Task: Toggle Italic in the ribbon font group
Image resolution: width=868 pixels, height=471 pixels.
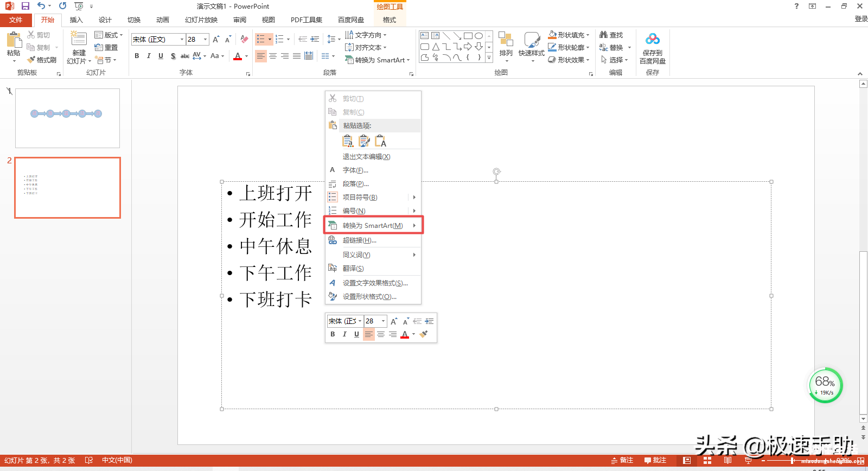Action: tap(149, 56)
